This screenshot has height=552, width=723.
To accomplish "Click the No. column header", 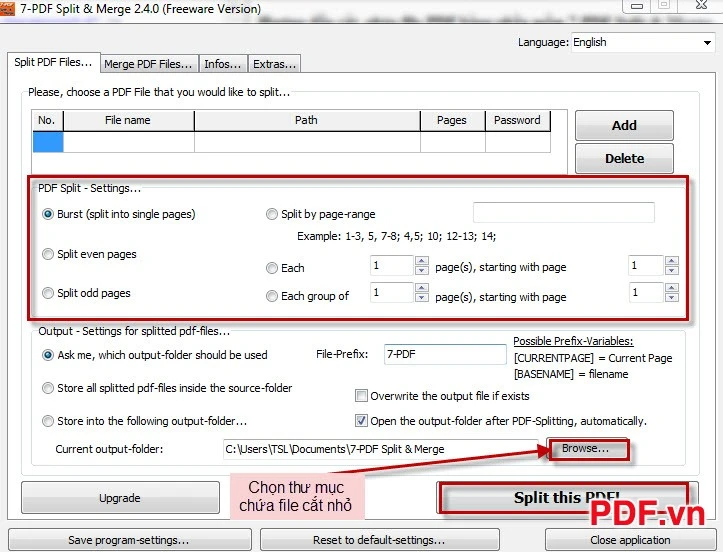I will [47, 120].
